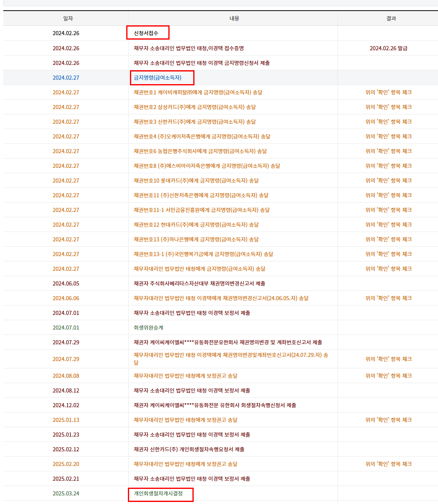Select the 2024.02.26 발급 result cell
438x504 pixels.
pos(388,48)
